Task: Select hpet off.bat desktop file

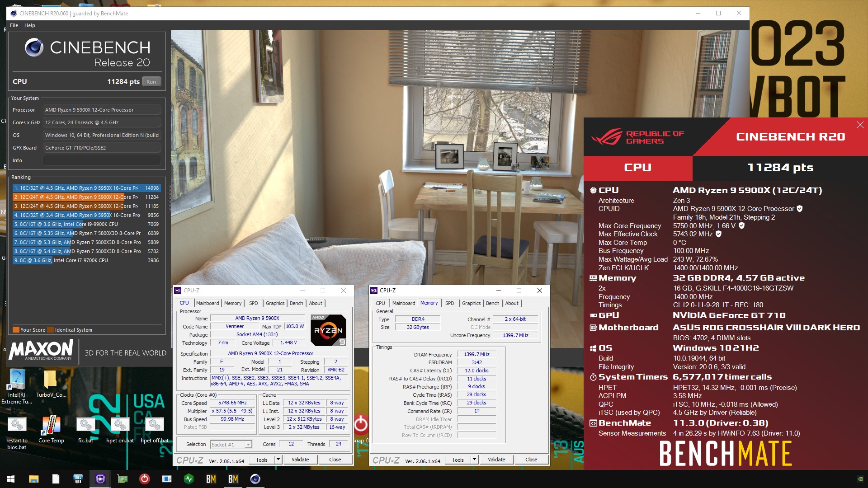Action: tap(154, 430)
